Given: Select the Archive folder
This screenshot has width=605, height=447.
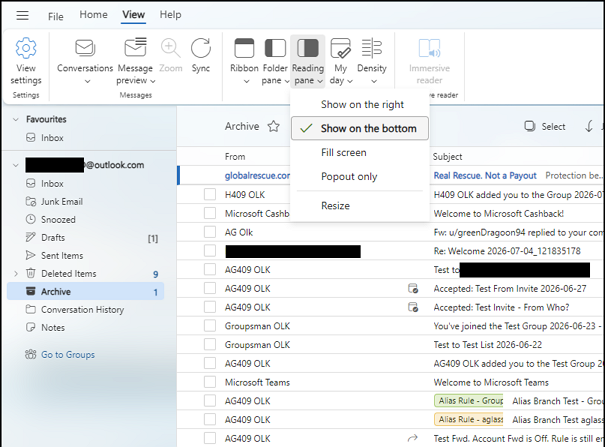Looking at the screenshot, I should 86,292.
